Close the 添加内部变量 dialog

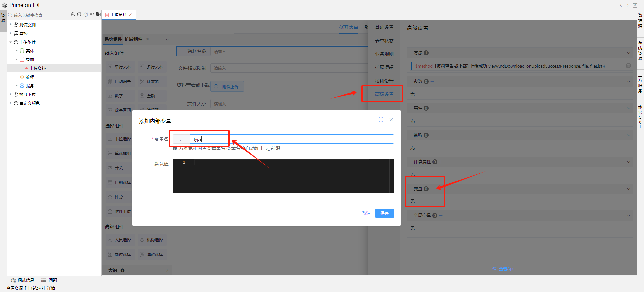391,120
